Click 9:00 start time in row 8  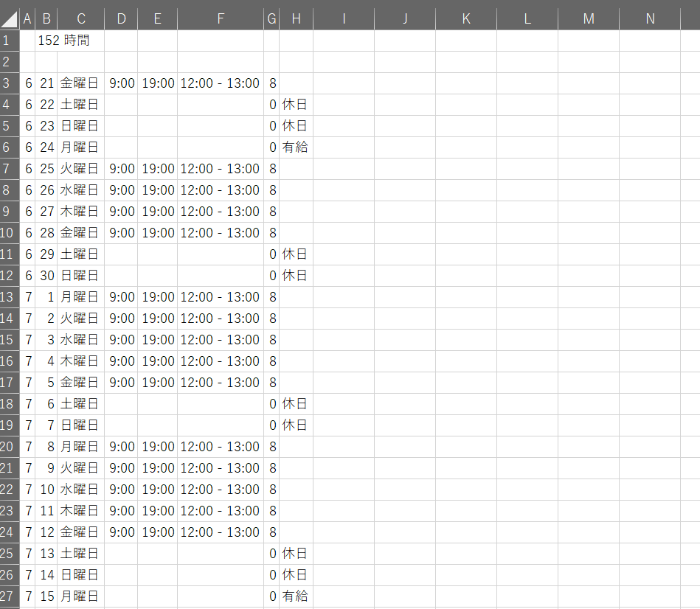[122, 190]
